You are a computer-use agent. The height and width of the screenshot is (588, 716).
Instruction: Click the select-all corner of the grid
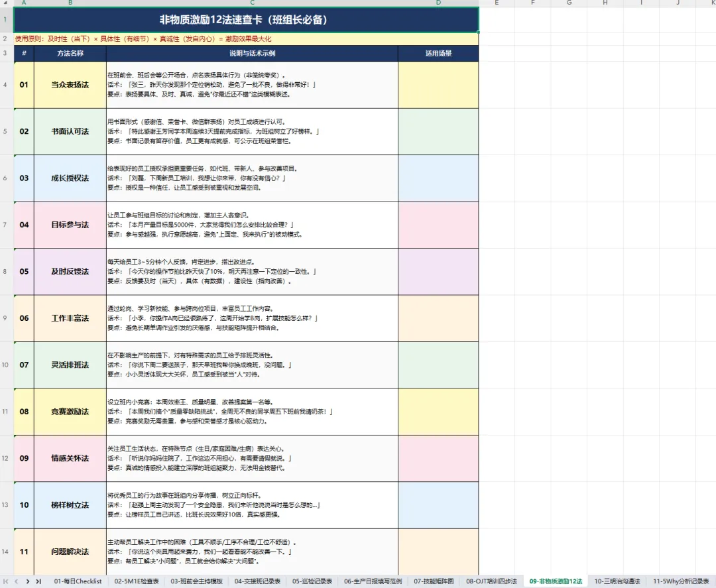coord(7,3)
